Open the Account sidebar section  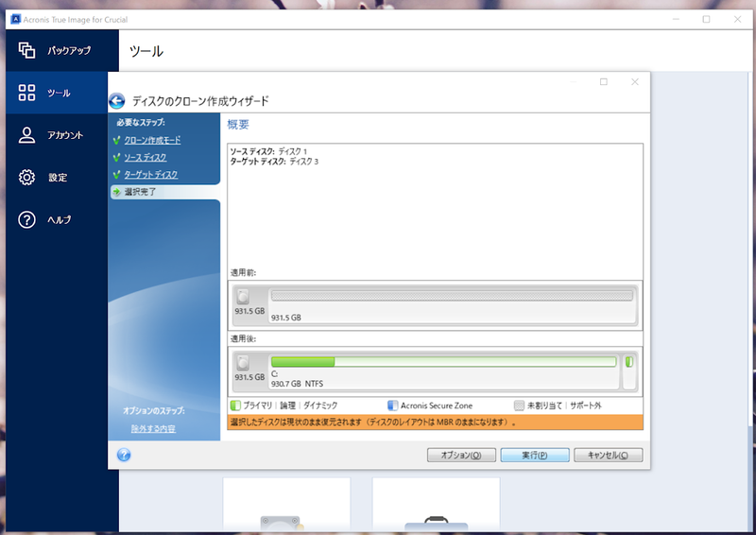57,135
